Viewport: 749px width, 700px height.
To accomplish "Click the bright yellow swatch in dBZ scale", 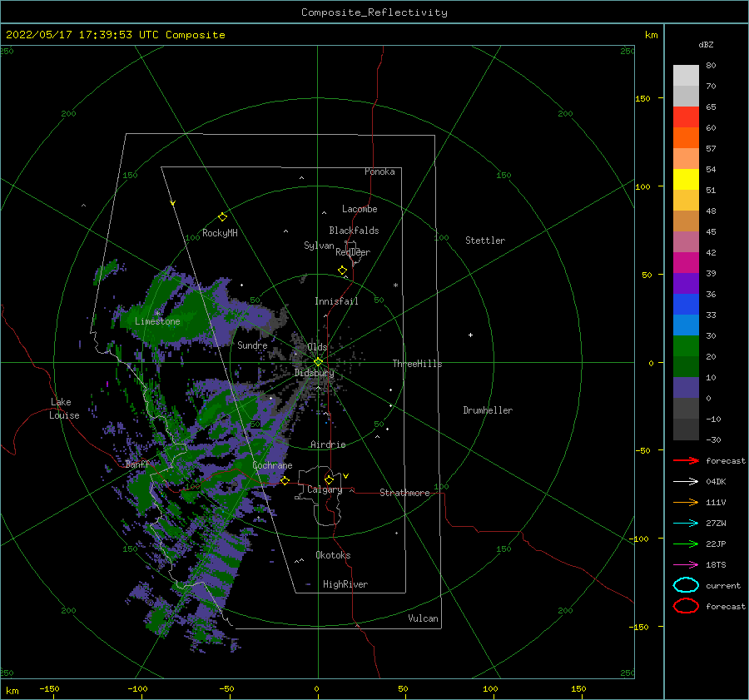I will coord(686,179).
